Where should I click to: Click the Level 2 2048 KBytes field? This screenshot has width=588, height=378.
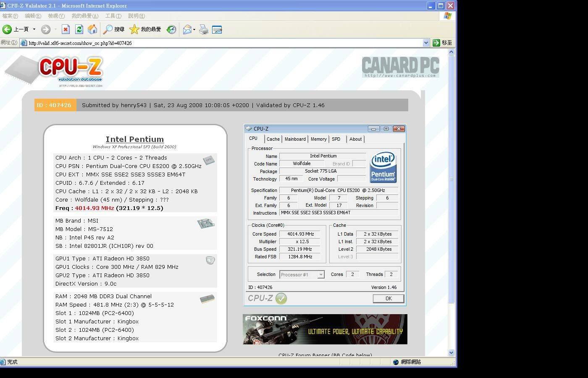click(x=377, y=249)
